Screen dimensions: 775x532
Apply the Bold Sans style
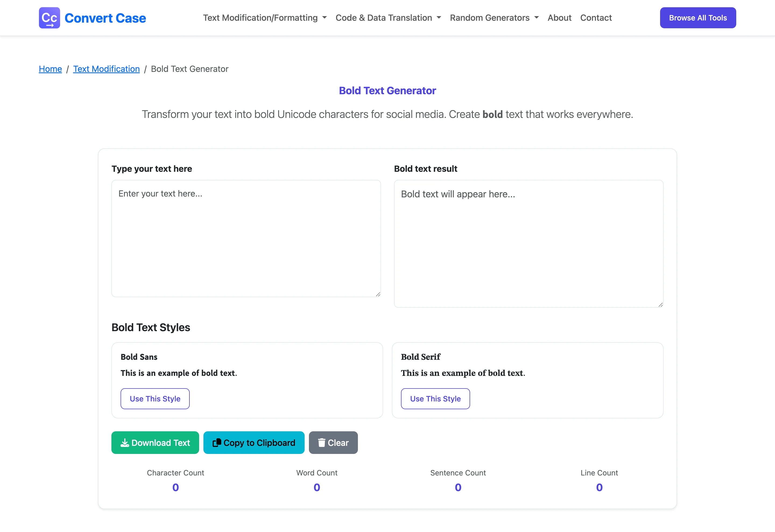(155, 398)
